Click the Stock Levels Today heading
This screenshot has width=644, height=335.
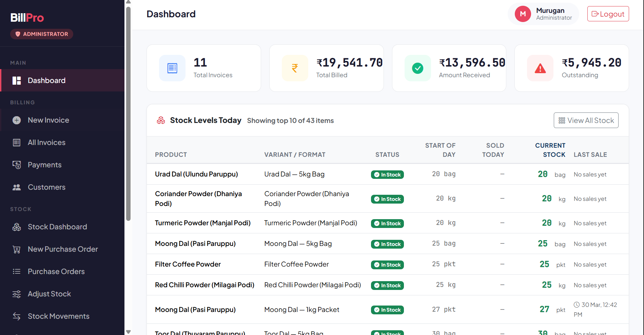[206, 120]
